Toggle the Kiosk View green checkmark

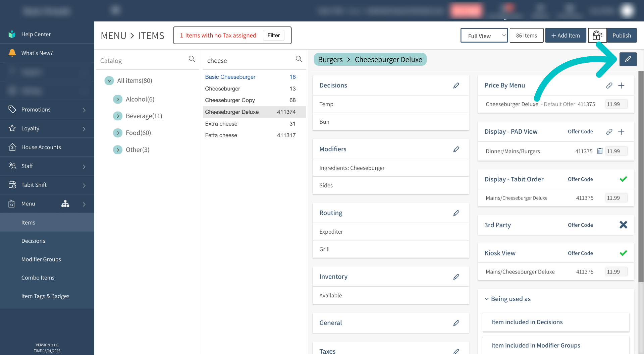[x=623, y=253]
